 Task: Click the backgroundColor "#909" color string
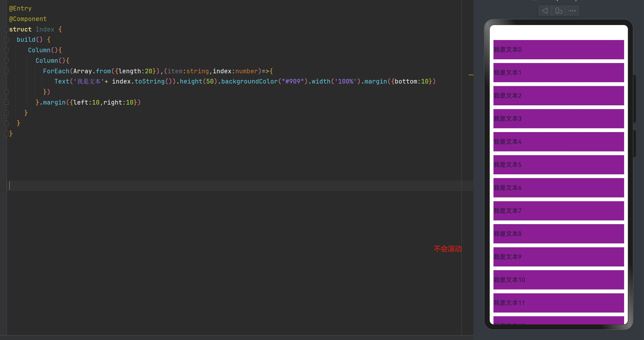pos(293,81)
